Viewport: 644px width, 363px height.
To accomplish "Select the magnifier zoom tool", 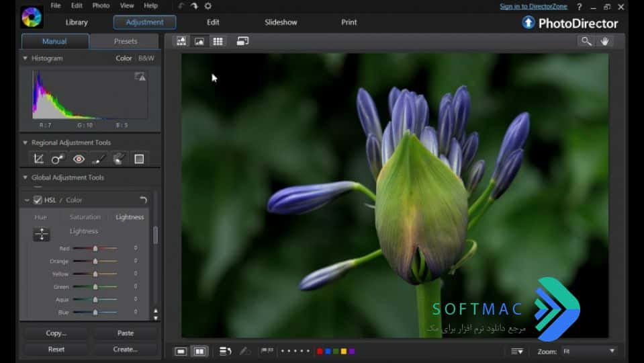I will point(586,41).
